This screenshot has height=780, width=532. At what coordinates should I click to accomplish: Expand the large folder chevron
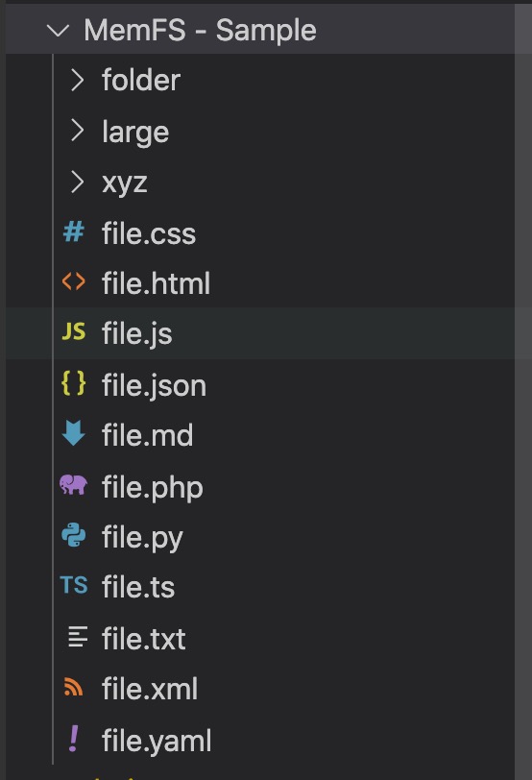(x=77, y=131)
